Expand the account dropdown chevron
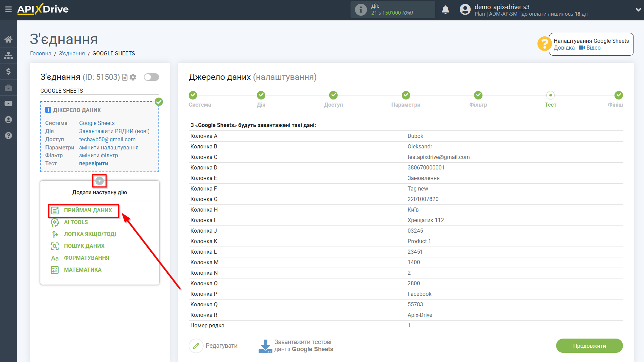The image size is (644, 362). [638, 10]
